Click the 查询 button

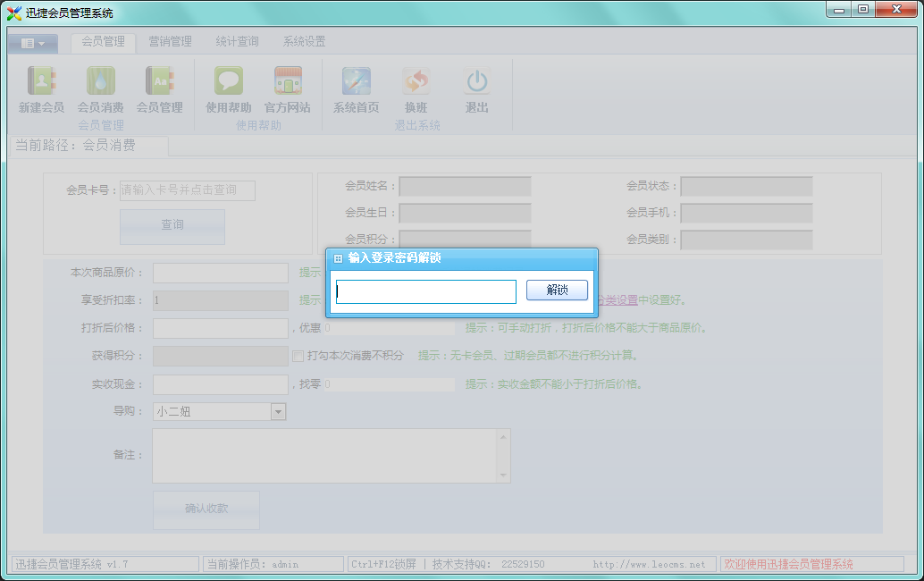pos(172,226)
